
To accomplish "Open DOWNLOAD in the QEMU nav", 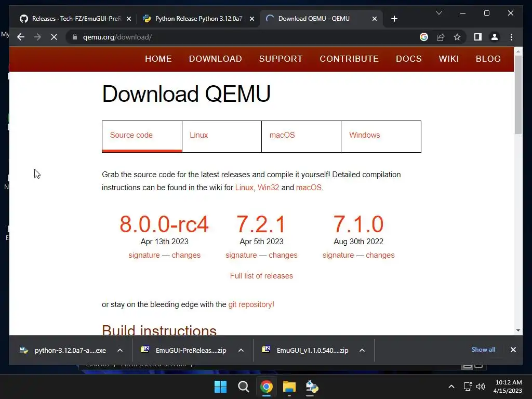I will click(x=216, y=59).
